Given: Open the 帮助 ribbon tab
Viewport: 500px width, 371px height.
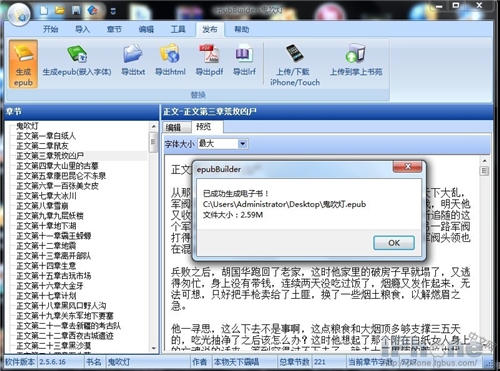Looking at the screenshot, I should coord(242,29).
